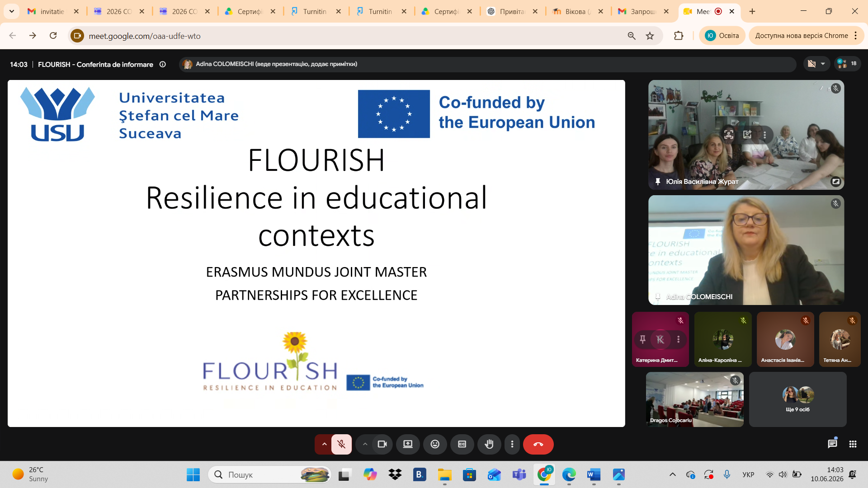The image size is (868, 488).
Task: Open Windows Start menu
Action: tap(193, 475)
